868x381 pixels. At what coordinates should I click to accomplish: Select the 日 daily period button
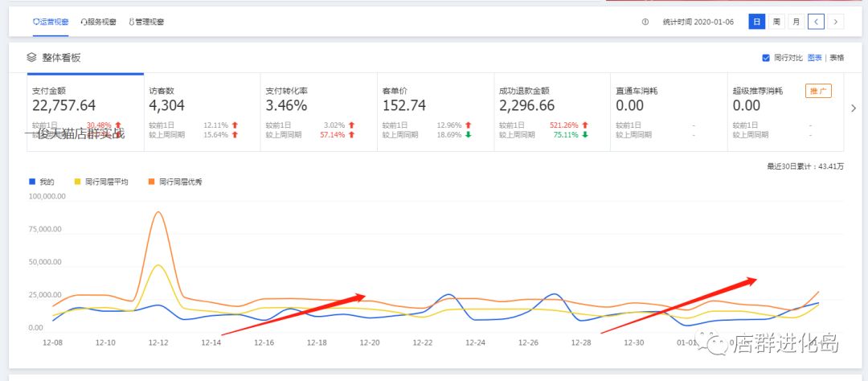click(757, 23)
